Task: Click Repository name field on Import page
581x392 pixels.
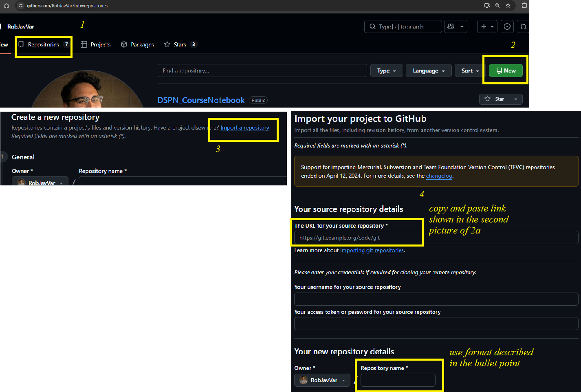Action: tap(398, 380)
